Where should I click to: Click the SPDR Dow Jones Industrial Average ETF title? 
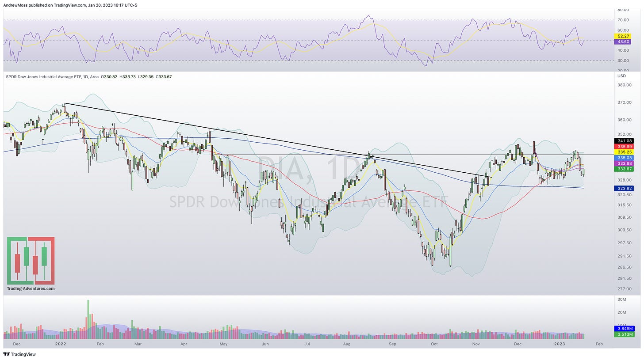(x=43, y=77)
